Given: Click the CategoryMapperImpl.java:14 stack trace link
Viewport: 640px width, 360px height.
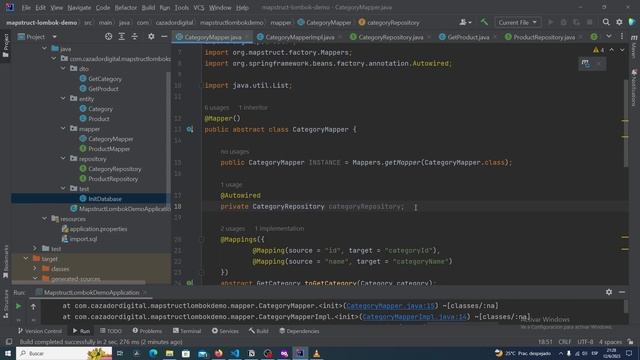Looking at the screenshot, I should [414, 317].
